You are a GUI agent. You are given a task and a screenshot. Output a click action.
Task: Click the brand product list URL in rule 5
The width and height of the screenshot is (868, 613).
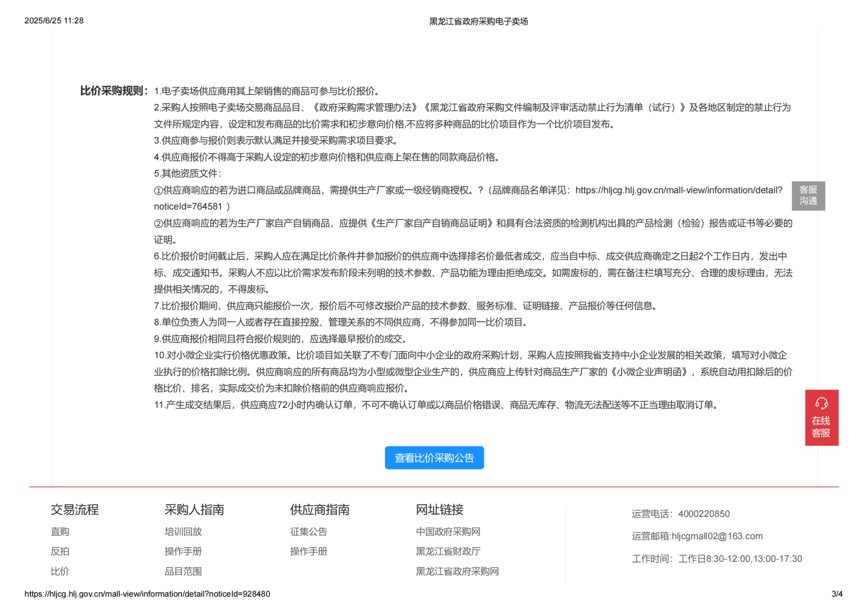(x=678, y=190)
